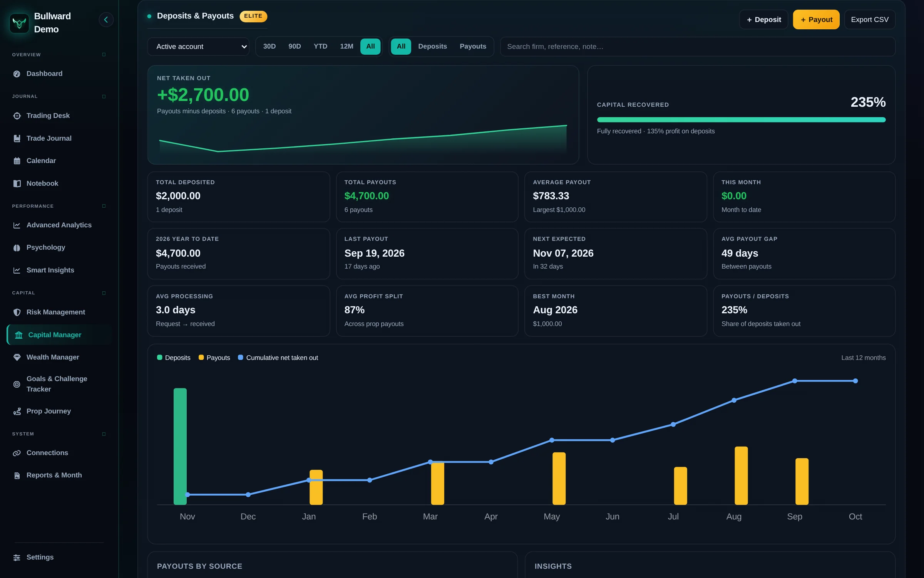Click the + Deposit button
This screenshot has height=578, width=924.
(x=763, y=20)
